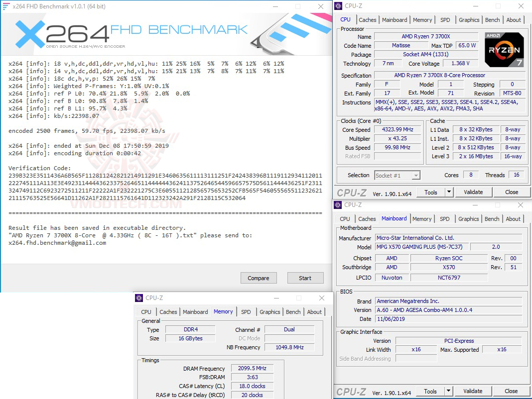Image resolution: width=532 pixels, height=399 pixels.
Task: Click the CAS# Latency 18.0 clocks value
Action: pyautogui.click(x=252, y=386)
